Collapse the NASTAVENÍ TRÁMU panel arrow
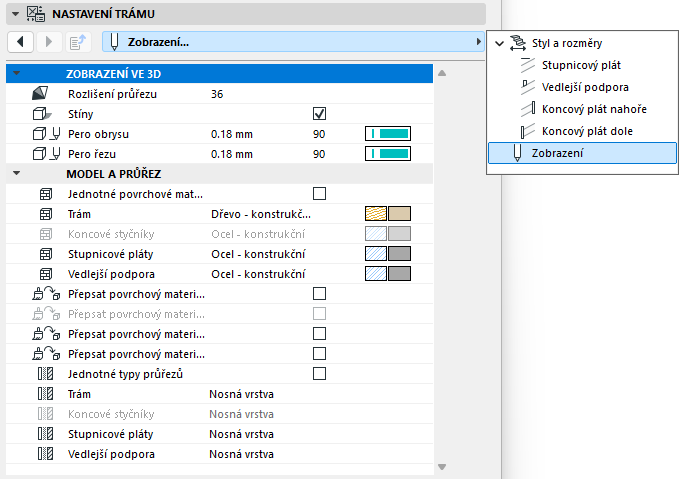Screen dimensions: 681x479 (15, 14)
